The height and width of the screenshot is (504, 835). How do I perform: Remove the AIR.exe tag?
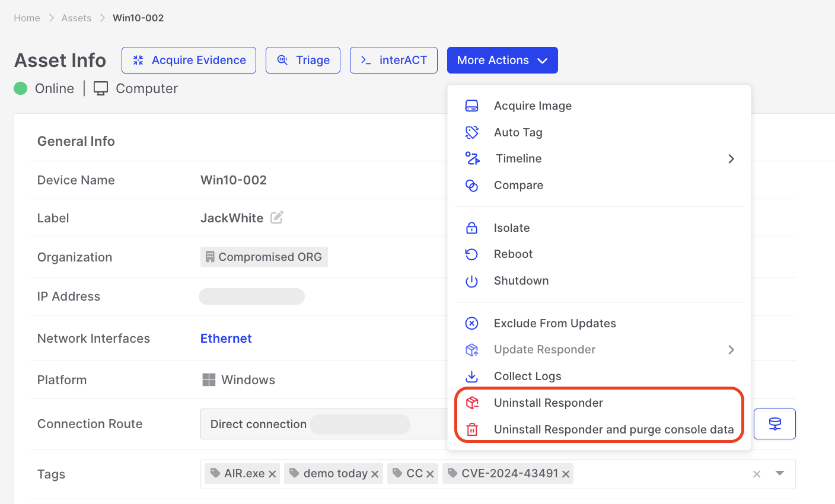[x=272, y=474]
